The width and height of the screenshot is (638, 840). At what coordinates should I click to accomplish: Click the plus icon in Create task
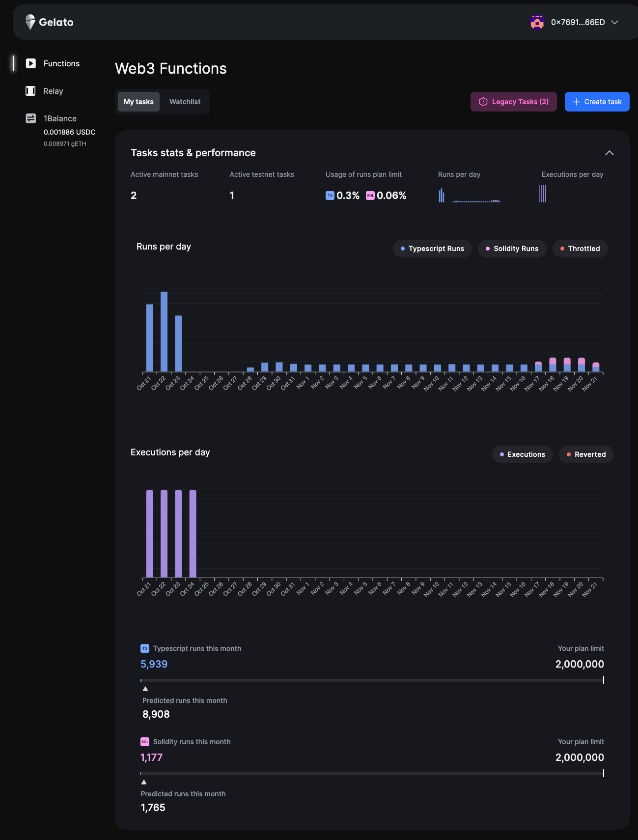coord(577,102)
